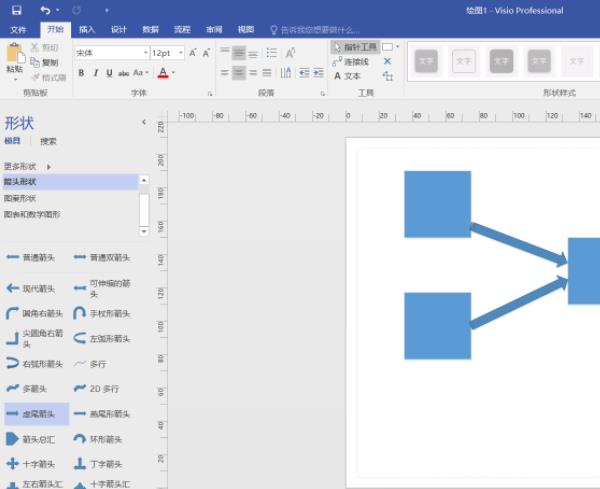The image size is (600, 489).
Task: Justify the text
Action: point(267,72)
